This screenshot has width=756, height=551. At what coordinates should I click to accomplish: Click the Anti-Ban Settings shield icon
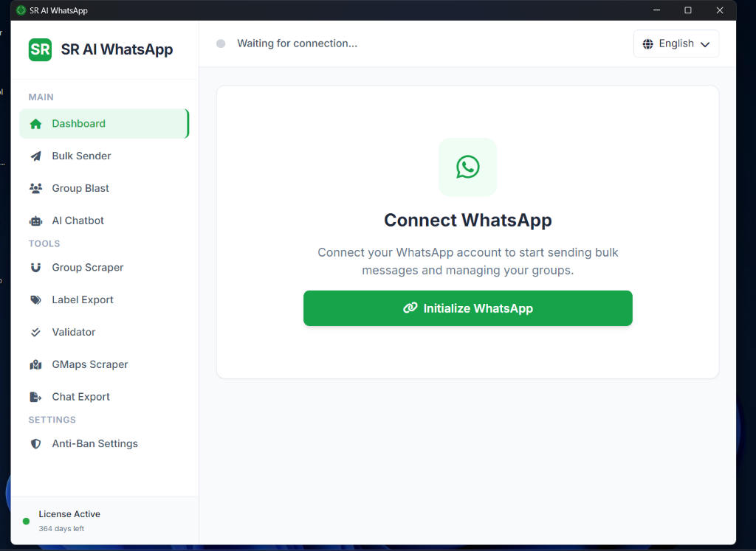pyautogui.click(x=35, y=443)
